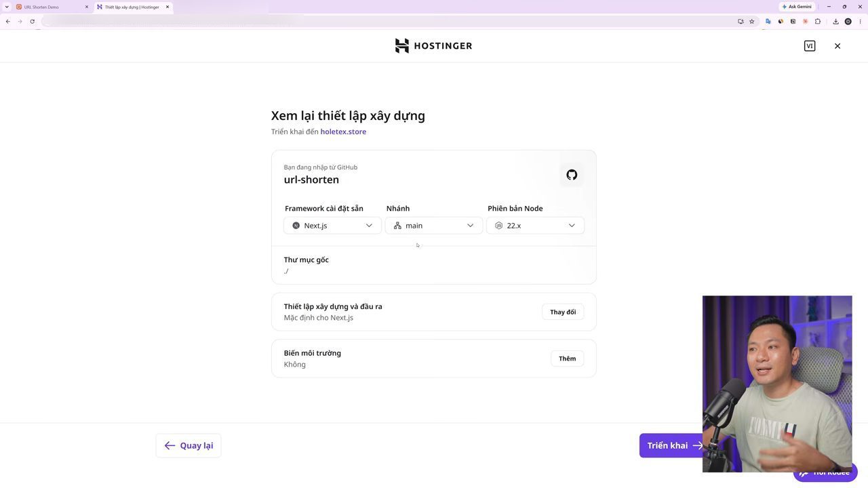Go back using the browser back arrow
868x488 pixels.
click(7, 21)
